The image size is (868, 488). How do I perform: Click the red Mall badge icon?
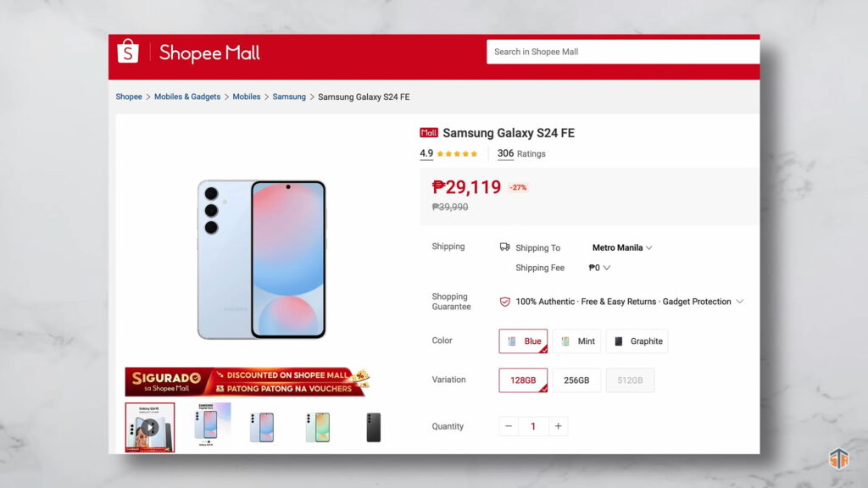(428, 133)
